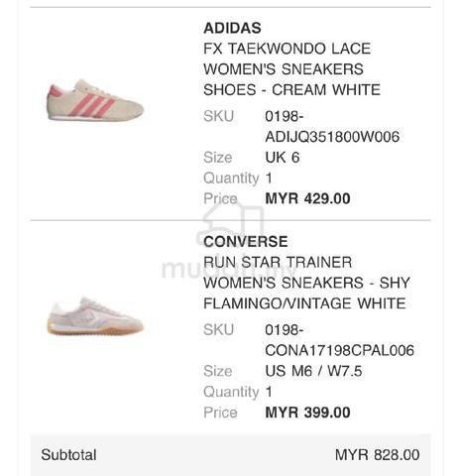The height and width of the screenshot is (476, 461).
Task: Click the Converse item Quantity value
Action: [269, 392]
